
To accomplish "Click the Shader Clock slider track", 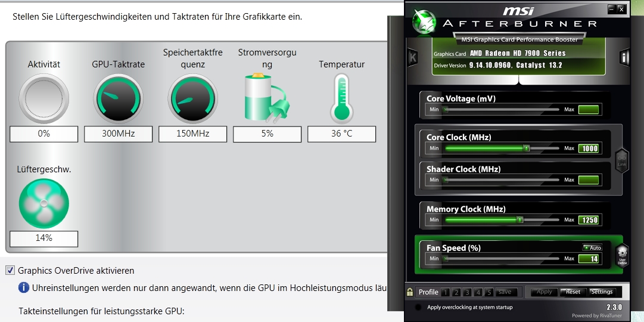I will (501, 179).
